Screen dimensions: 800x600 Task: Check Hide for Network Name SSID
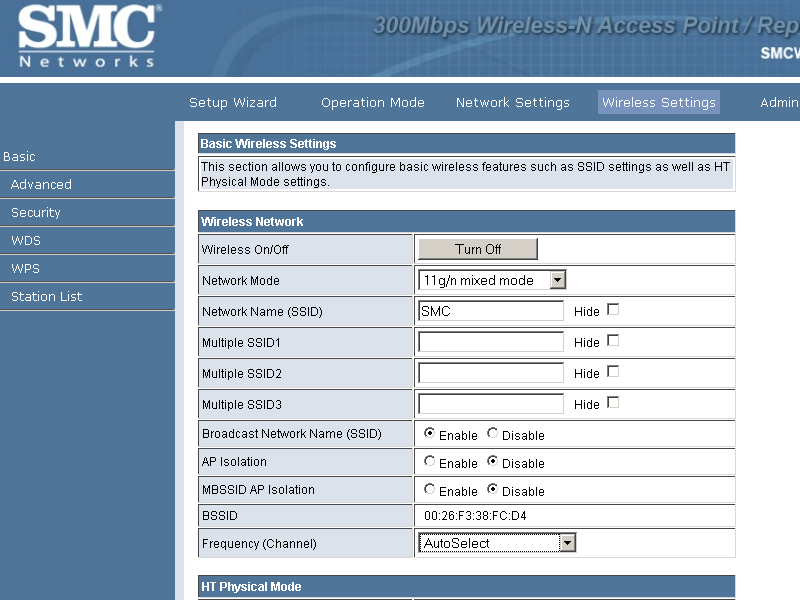613,310
